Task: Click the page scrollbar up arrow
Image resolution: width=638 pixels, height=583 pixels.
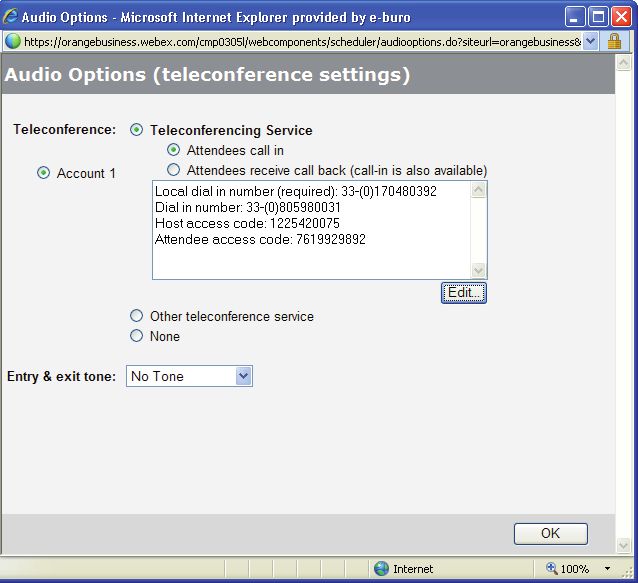Action: pos(623,63)
